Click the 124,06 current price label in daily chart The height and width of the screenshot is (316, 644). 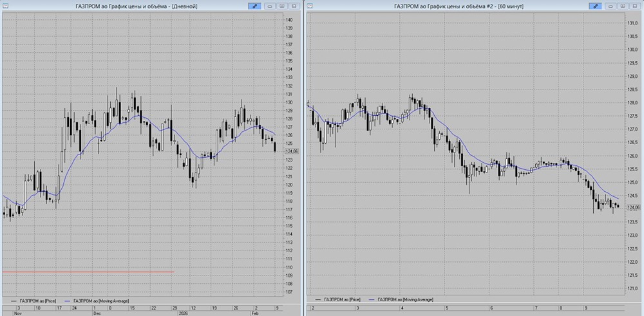292,151
